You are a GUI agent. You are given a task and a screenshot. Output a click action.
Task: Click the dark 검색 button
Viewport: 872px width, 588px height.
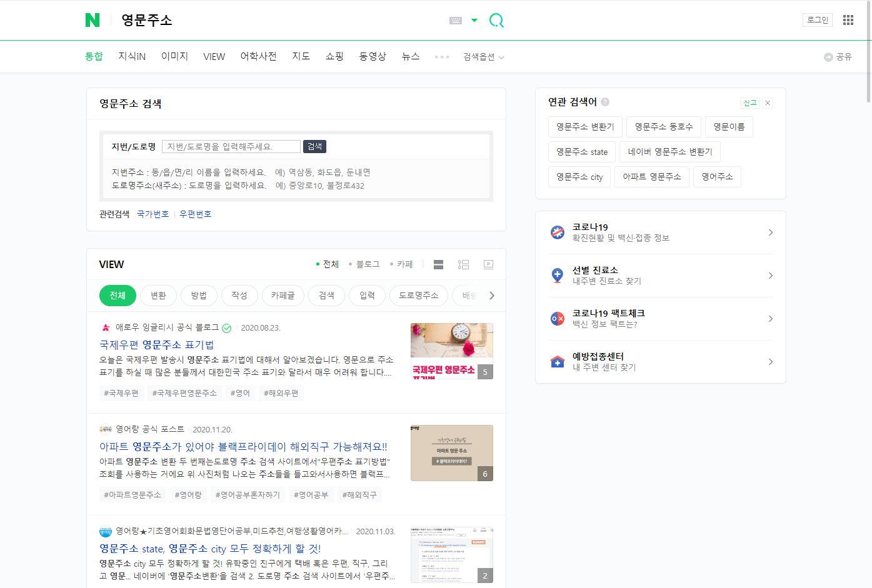[314, 146]
